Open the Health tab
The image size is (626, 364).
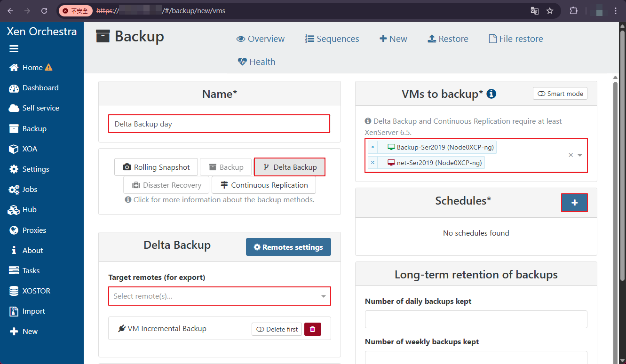pos(256,62)
